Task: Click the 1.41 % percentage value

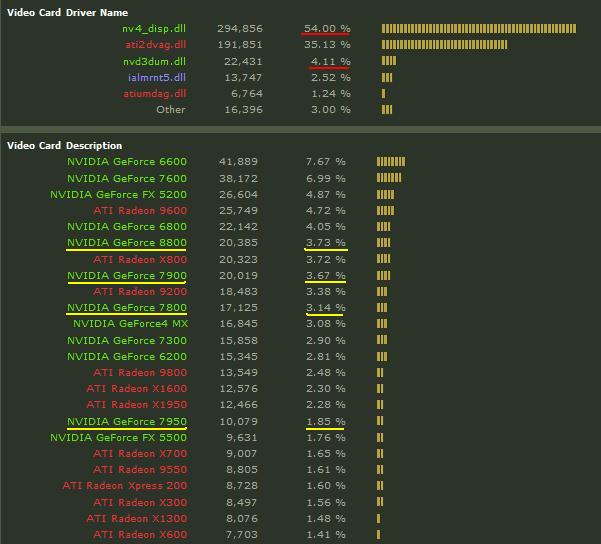Action: point(325,535)
